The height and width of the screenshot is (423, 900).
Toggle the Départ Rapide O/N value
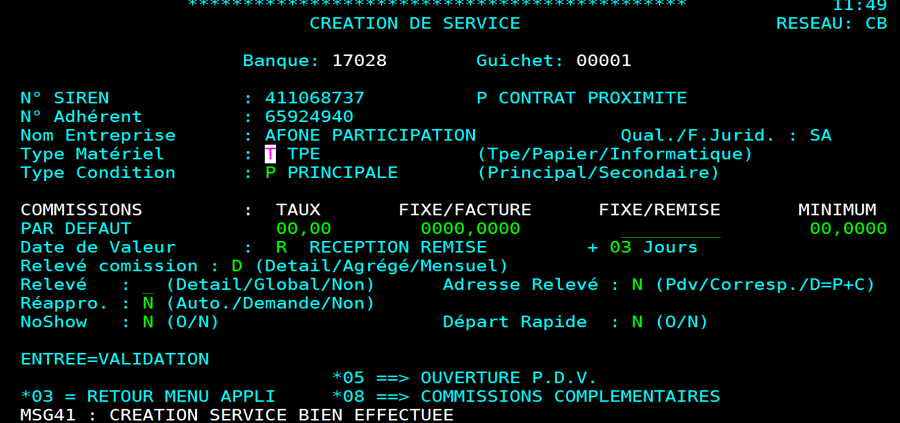pyautogui.click(x=637, y=322)
